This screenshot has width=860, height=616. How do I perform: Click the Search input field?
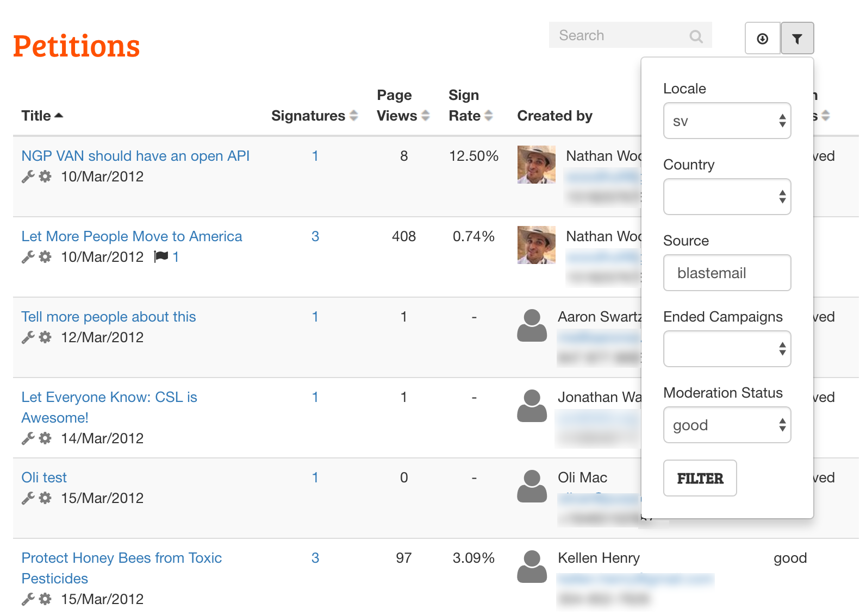pyautogui.click(x=630, y=35)
